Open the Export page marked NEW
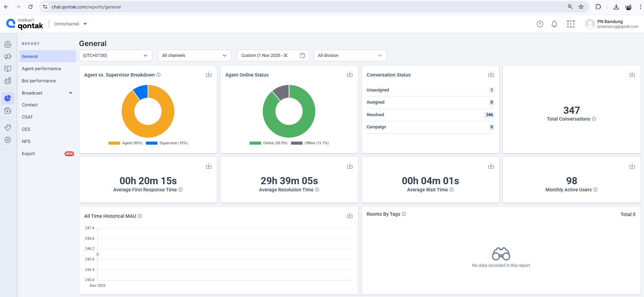 coord(28,154)
